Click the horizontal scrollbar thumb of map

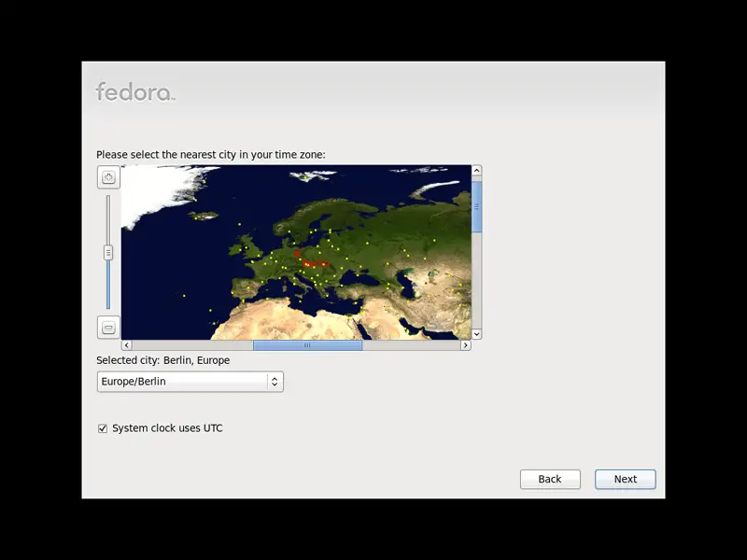[x=307, y=345]
